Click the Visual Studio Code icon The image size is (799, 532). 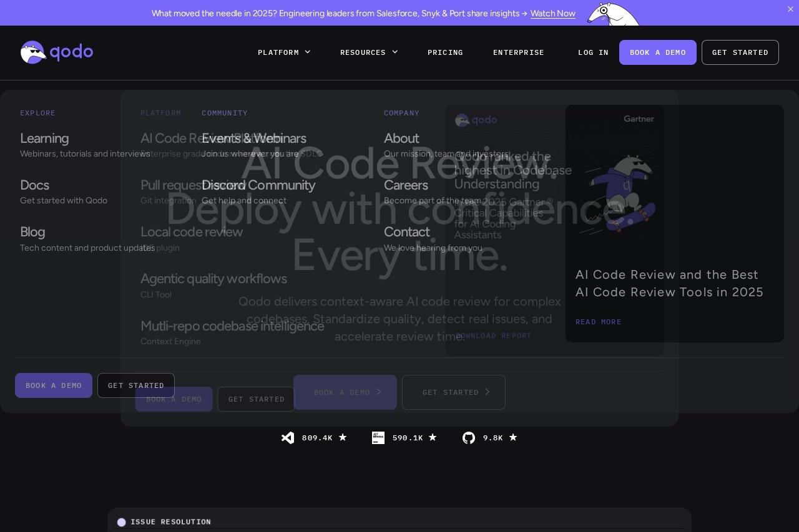(x=288, y=438)
